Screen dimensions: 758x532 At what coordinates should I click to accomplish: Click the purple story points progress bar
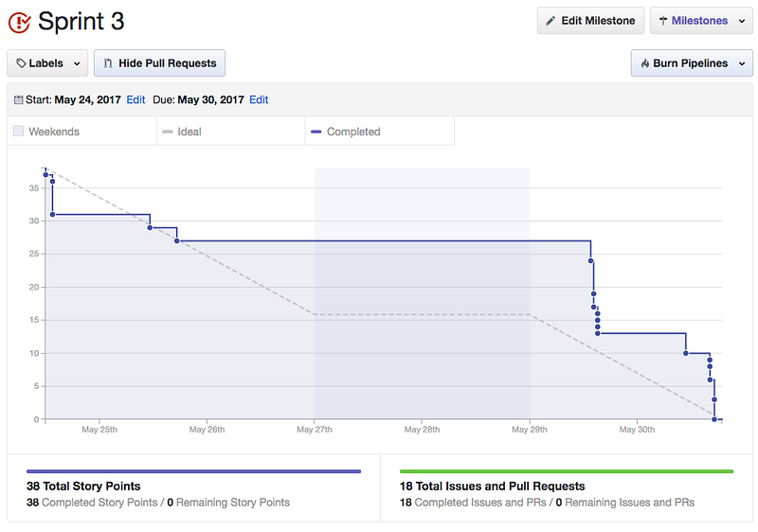click(x=194, y=471)
